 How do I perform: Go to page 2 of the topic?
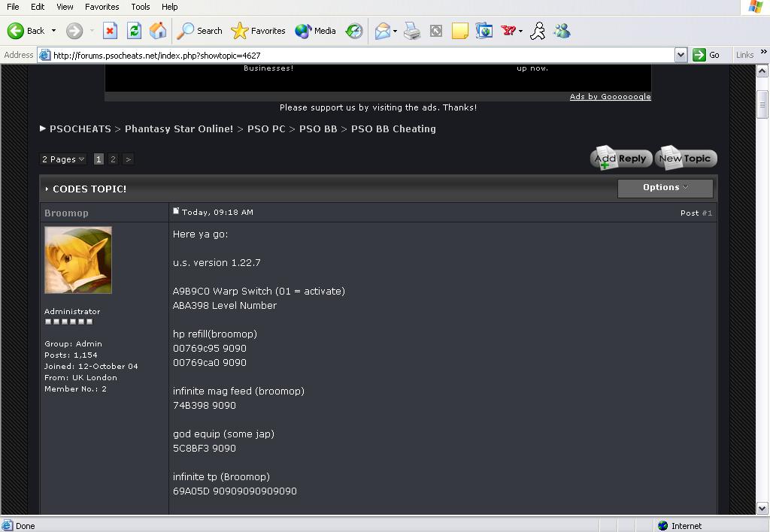click(x=113, y=159)
